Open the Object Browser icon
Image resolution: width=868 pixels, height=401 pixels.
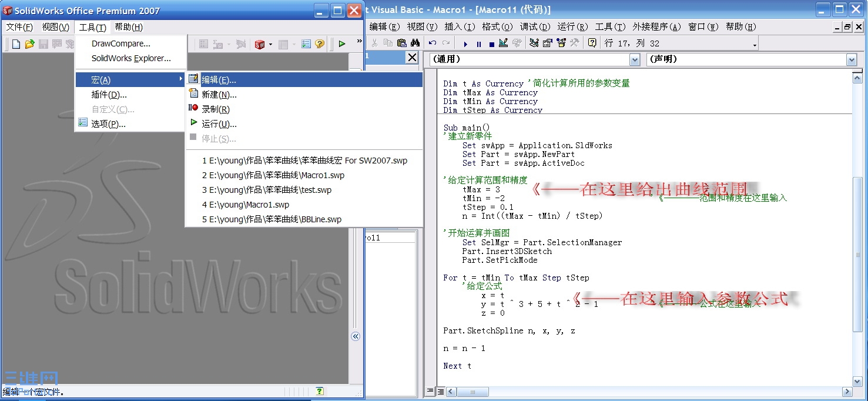point(561,43)
